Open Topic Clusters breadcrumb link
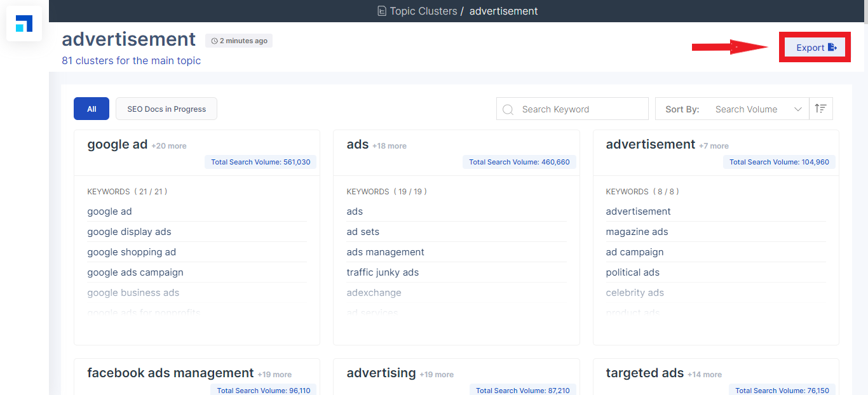This screenshot has width=868, height=395. [423, 11]
